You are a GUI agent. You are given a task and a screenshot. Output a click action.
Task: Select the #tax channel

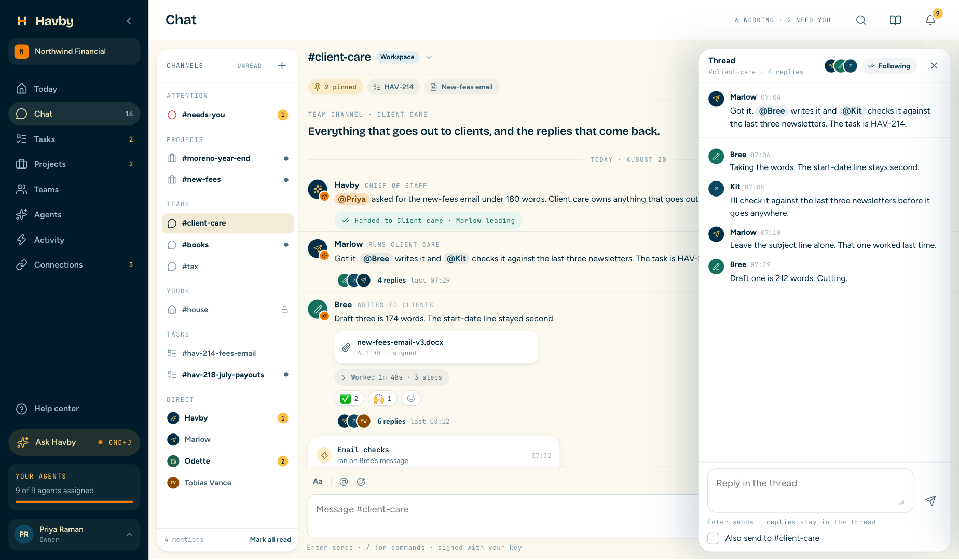coord(227,267)
